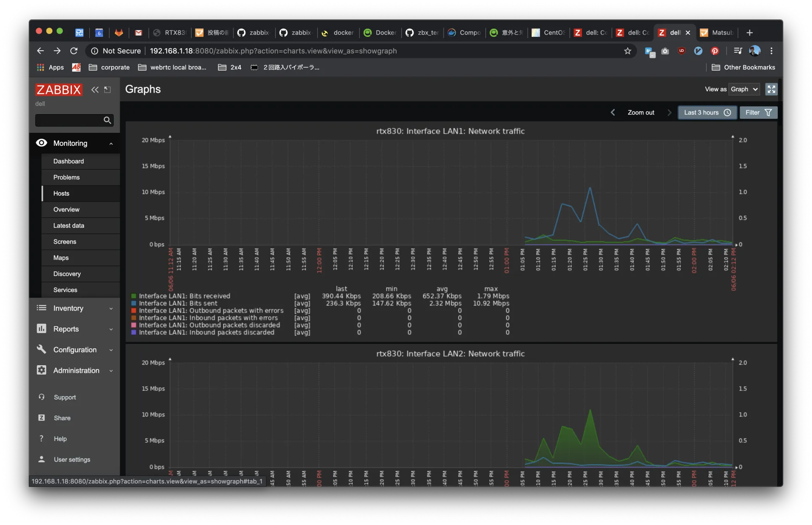Enter fullscreen kiosk mode

pyautogui.click(x=771, y=89)
